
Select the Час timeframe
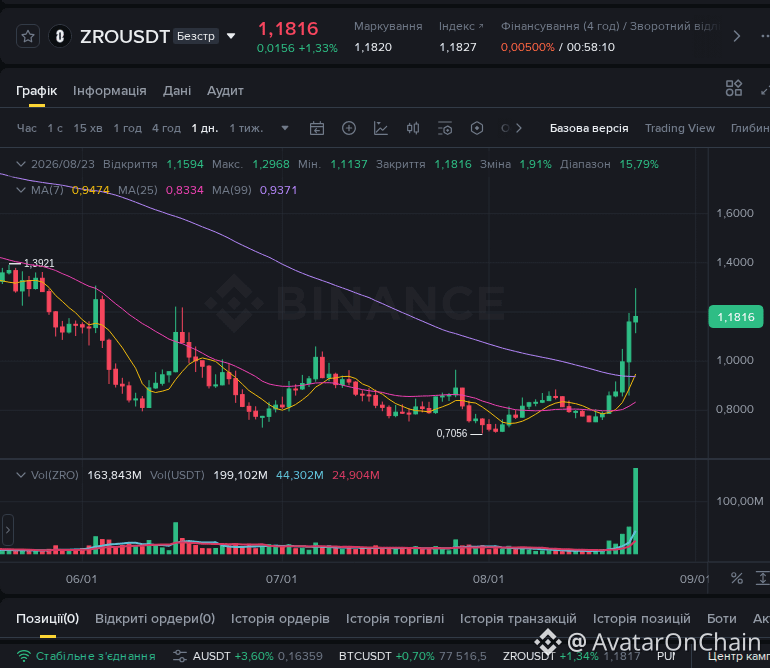(x=27, y=128)
